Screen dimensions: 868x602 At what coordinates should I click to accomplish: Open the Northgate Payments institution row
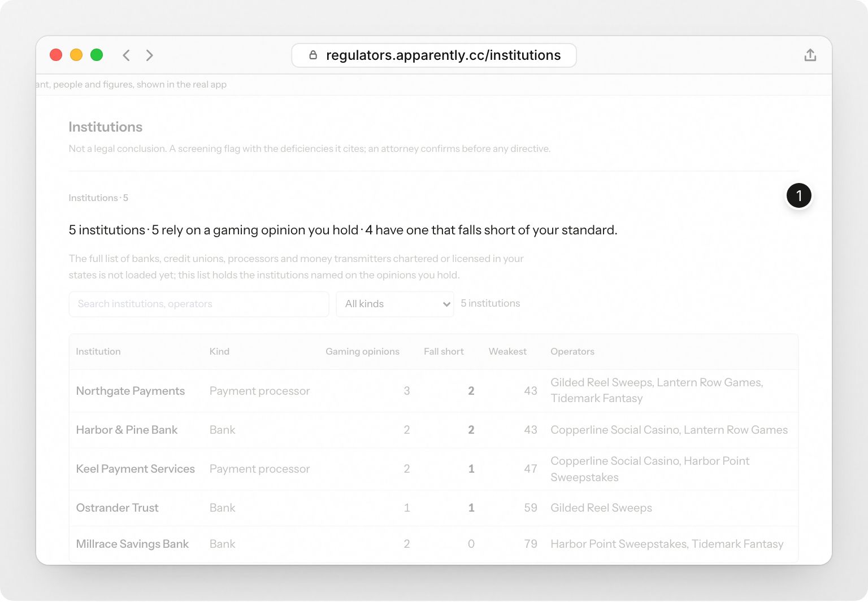tap(433, 391)
